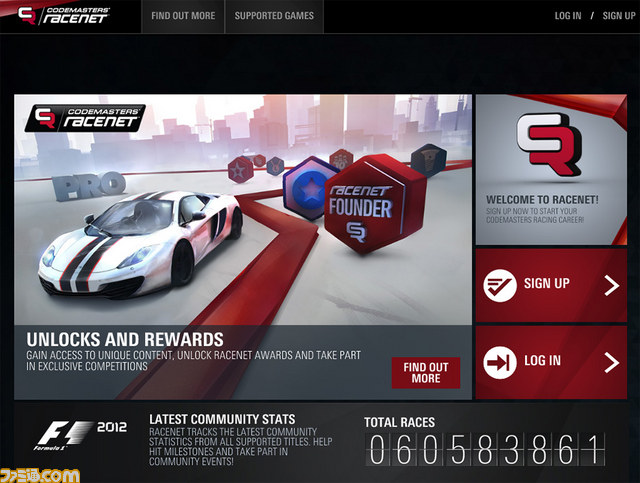Click the Welcome to Racenet! heading
This screenshot has width=640, height=483.
542,200
